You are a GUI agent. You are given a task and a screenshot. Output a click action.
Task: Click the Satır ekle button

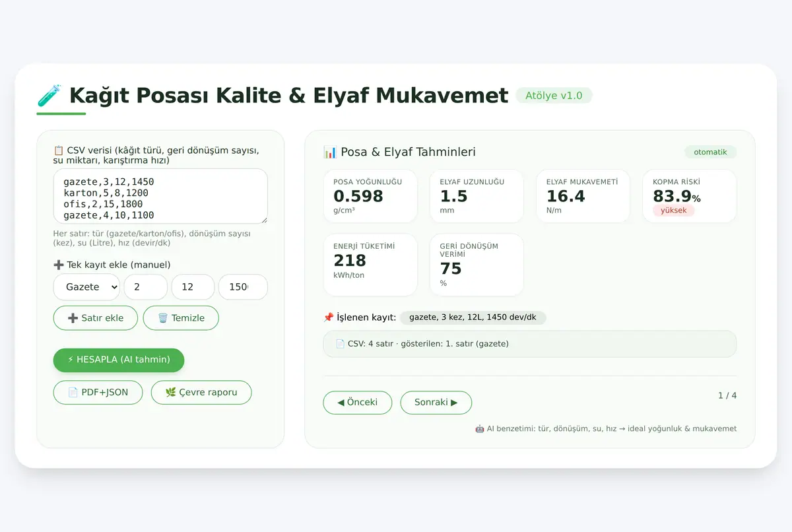point(96,317)
